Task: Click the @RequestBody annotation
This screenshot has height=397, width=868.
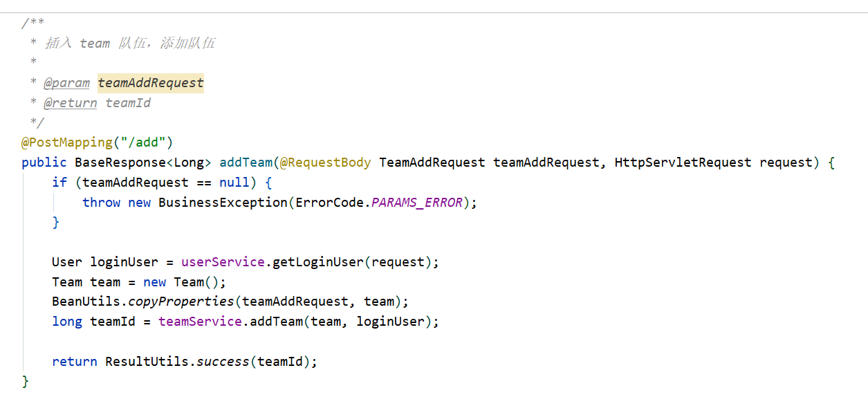Action: click(326, 163)
